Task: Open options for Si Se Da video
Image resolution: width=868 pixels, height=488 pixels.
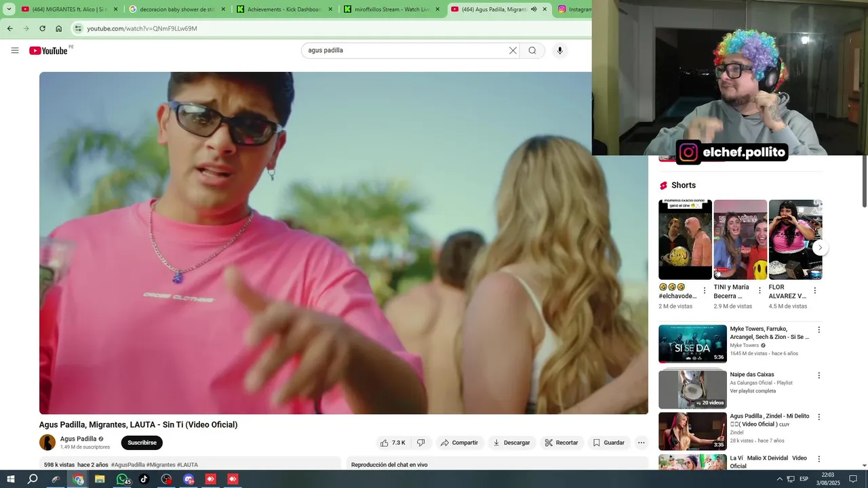Action: pyautogui.click(x=818, y=330)
